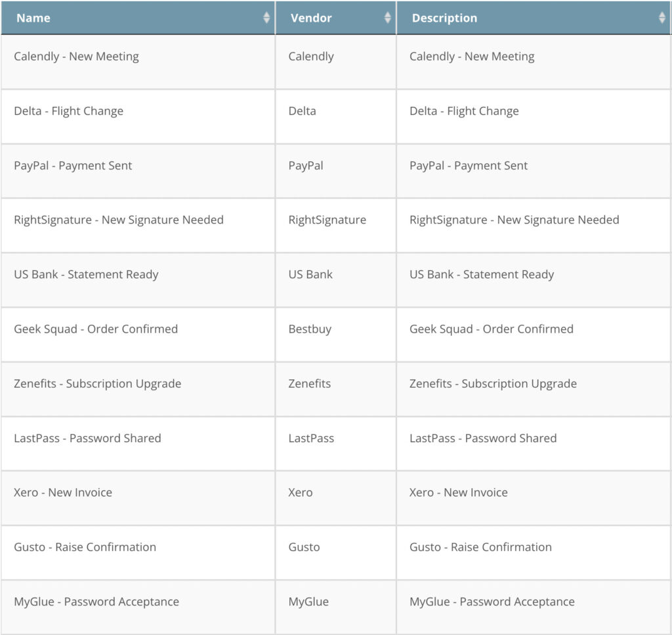672x635 pixels.
Task: Click the Geek Squad - Order Confirmed name
Action: tap(96, 329)
